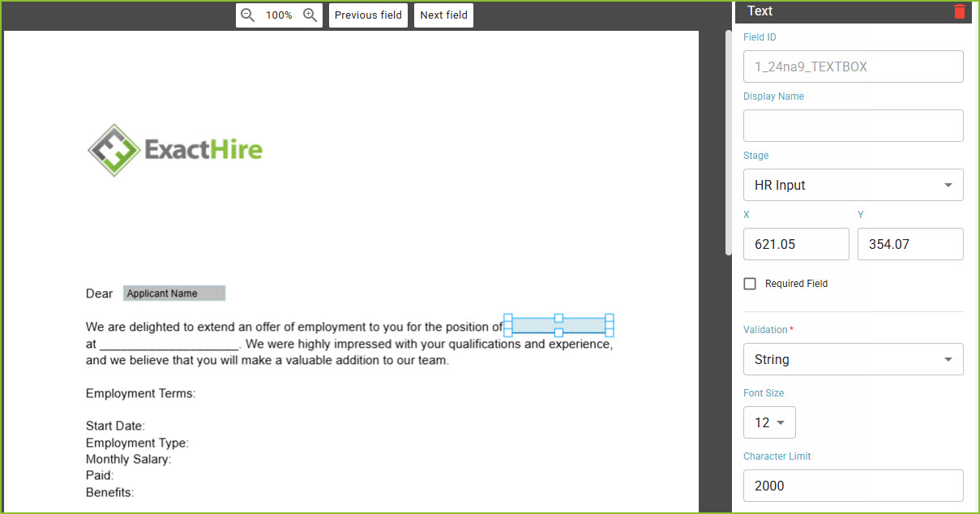Image resolution: width=980 pixels, height=514 pixels.
Task: Click the Display Name input box
Action: [x=854, y=126]
